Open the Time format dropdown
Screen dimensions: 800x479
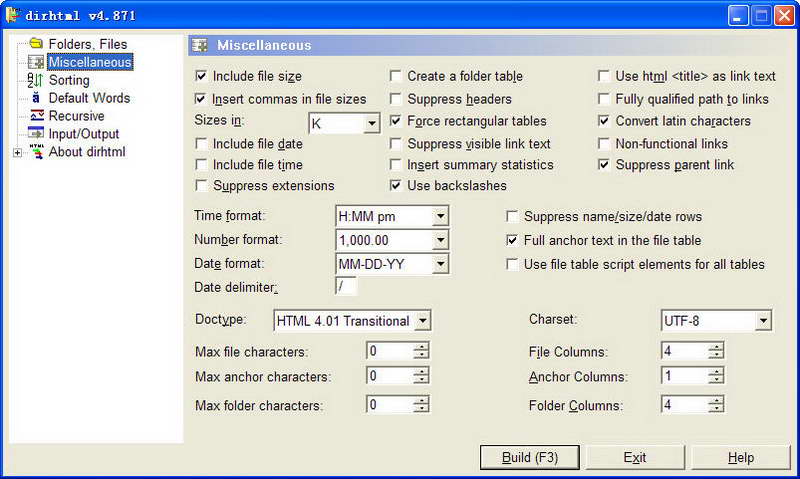tap(440, 216)
